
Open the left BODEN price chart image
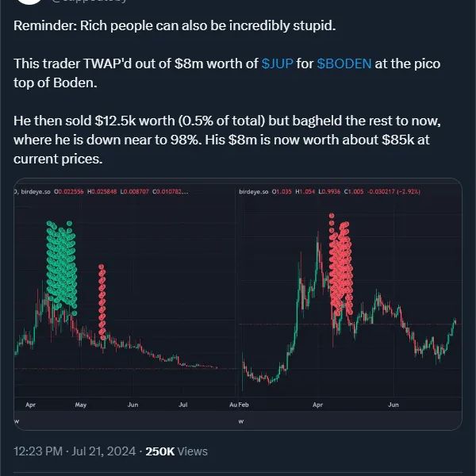point(125,304)
